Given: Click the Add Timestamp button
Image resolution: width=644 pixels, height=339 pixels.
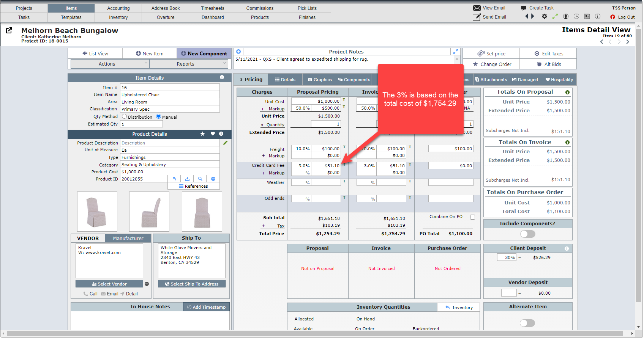Looking at the screenshot, I should [206, 307].
